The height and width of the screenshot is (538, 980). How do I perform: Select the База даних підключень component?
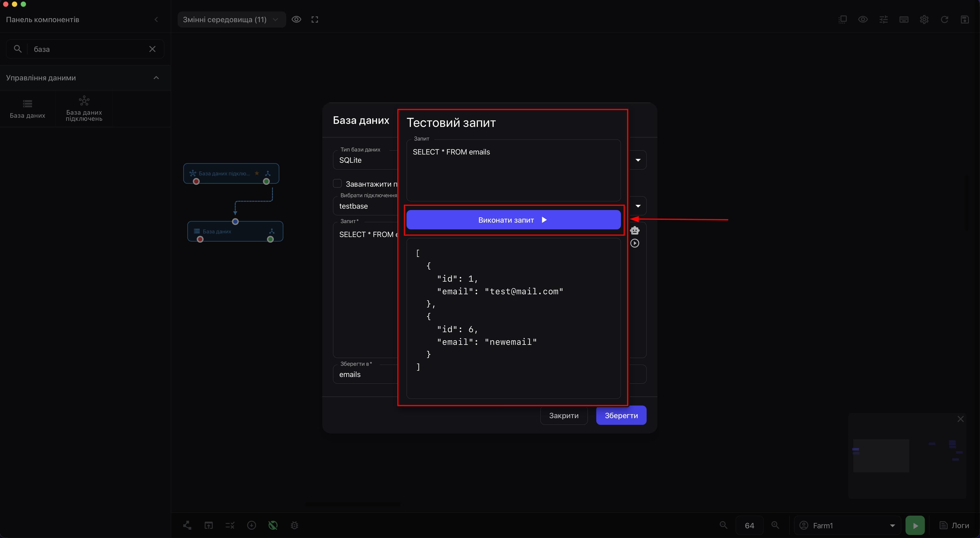(84, 109)
